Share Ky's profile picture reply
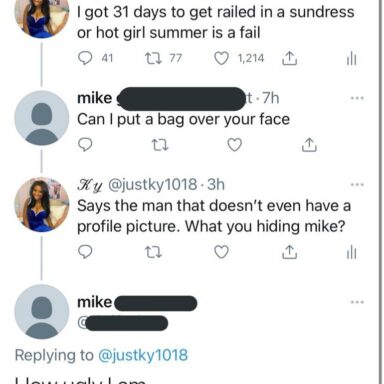384x384 pixels. tap(289, 252)
